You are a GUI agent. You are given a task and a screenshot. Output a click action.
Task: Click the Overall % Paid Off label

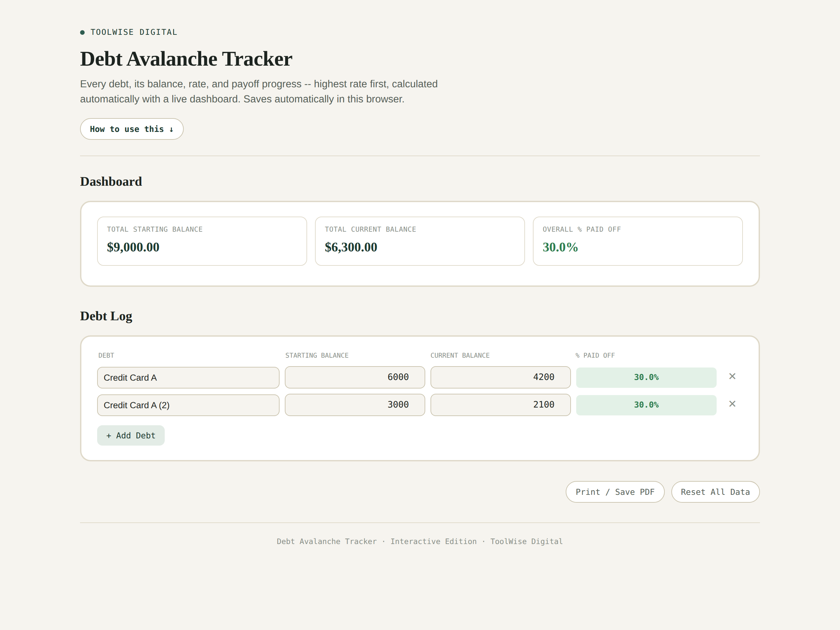[581, 229]
